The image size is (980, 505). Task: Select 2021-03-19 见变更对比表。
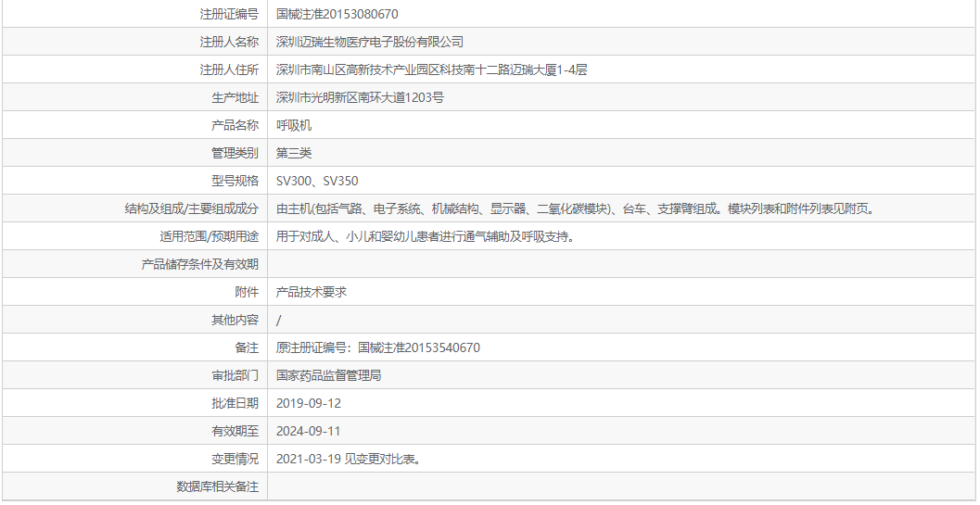click(x=350, y=459)
